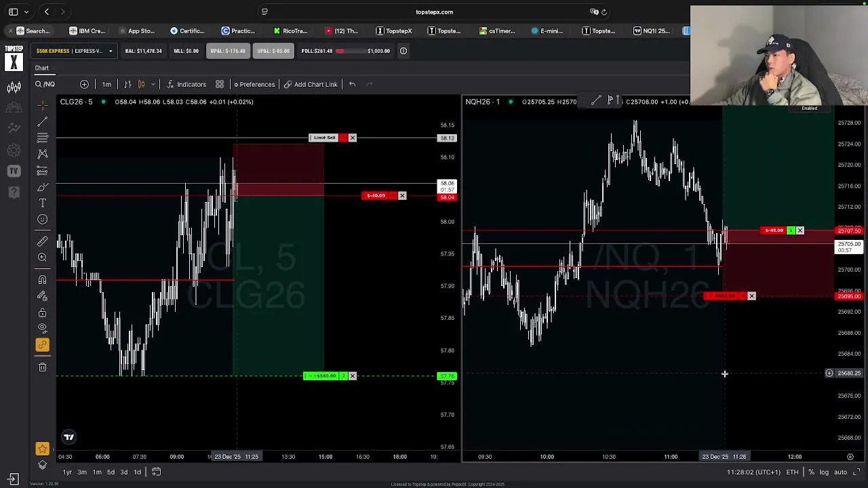Select the bars chart style
868x488 pixels.
pyautogui.click(x=127, y=84)
